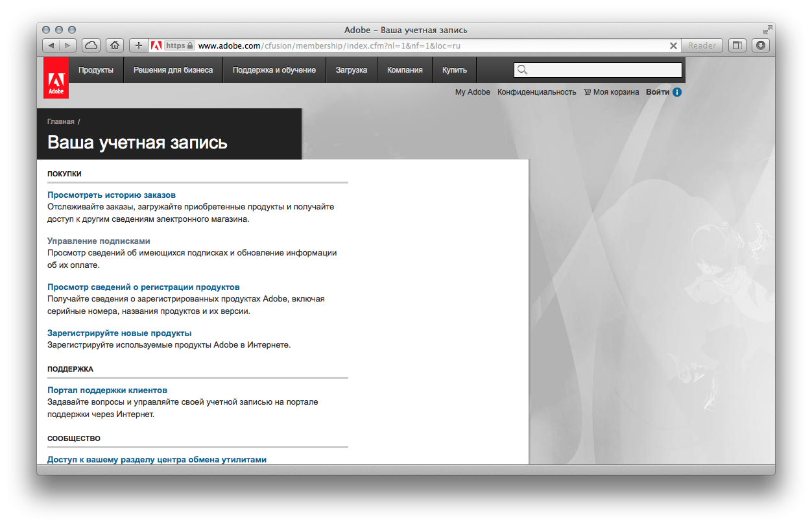Stop loading with the X icon
The width and height of the screenshot is (812, 526).
(673, 45)
